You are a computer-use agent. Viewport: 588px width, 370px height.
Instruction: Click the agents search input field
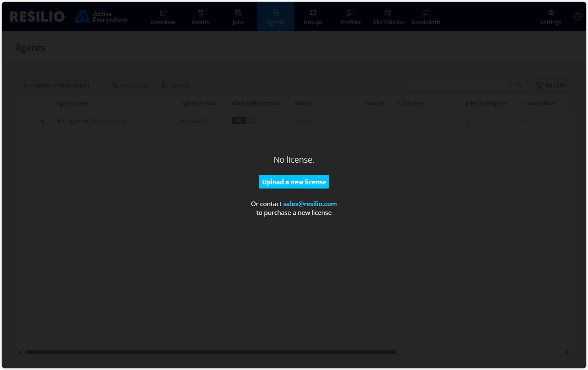tap(458, 85)
